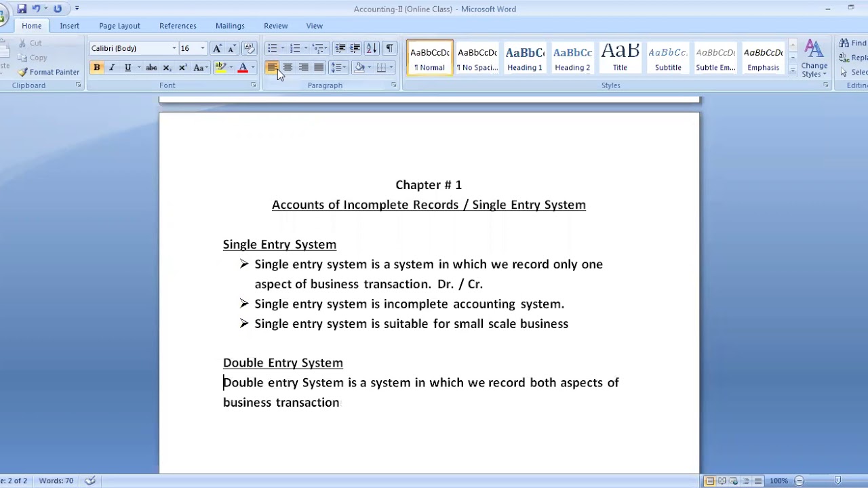868x488 pixels.
Task: Open the font name dropdown
Action: tap(174, 48)
